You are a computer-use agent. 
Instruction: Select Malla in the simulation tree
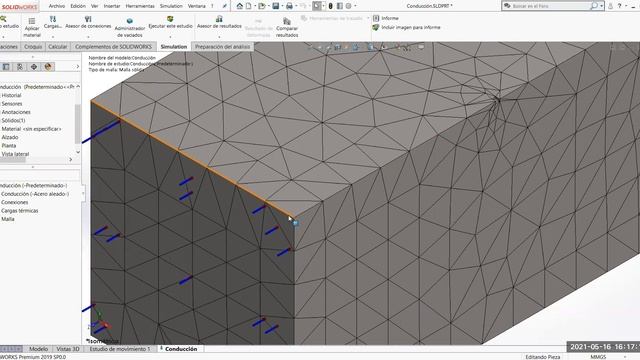[x=8, y=219]
